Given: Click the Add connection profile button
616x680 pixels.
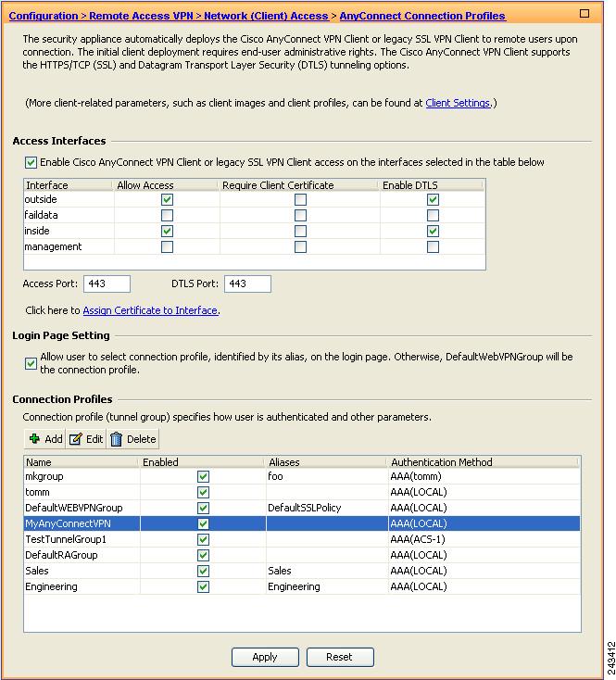Looking at the screenshot, I should [45, 439].
